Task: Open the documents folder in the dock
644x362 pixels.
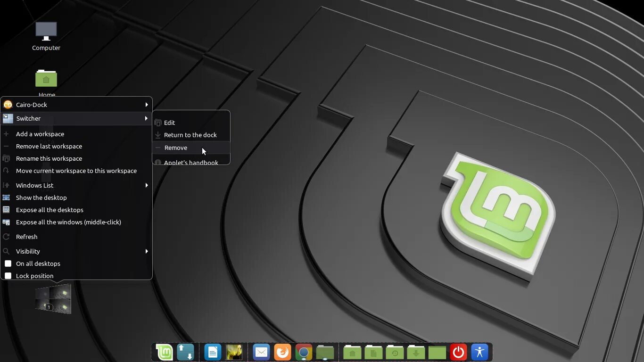Action: point(373,352)
